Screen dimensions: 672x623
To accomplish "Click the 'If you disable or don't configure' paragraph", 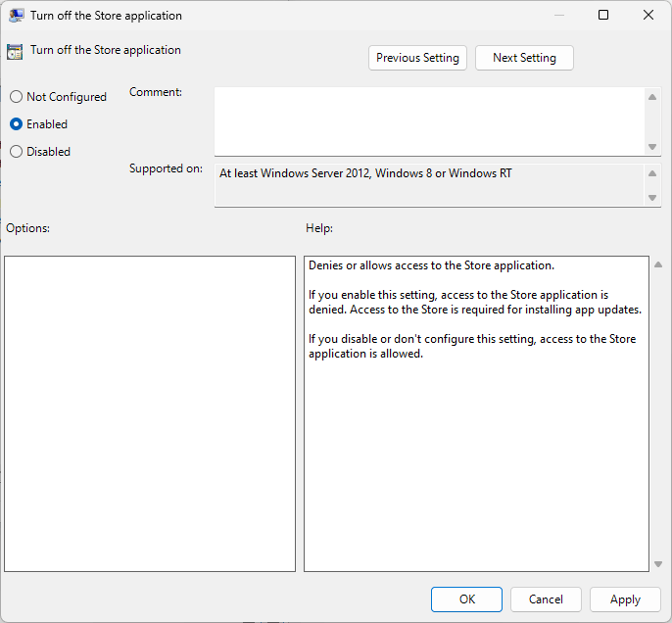I will pos(472,346).
